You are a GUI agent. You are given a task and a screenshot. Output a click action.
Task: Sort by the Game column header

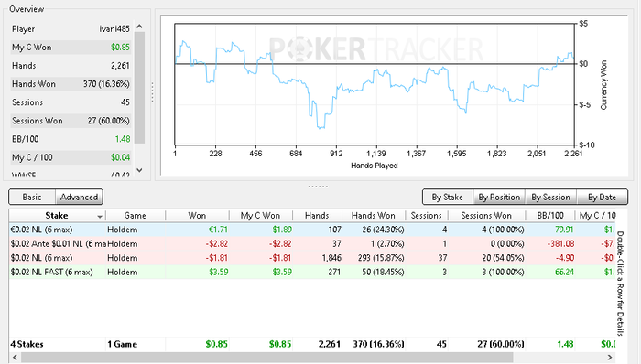point(135,216)
